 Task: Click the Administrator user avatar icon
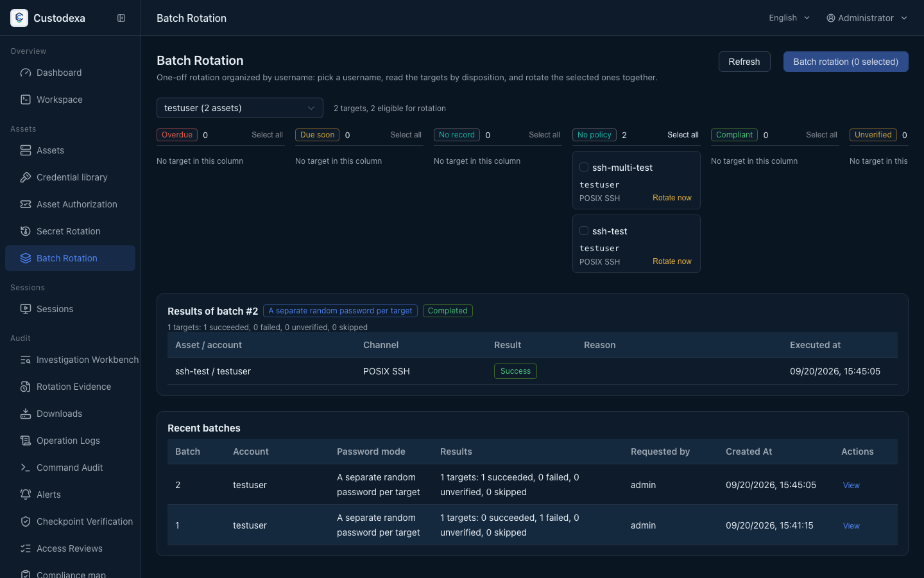click(831, 18)
